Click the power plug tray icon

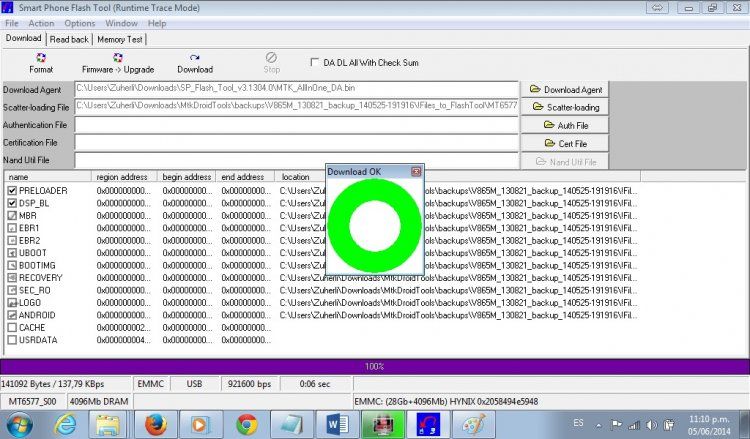(x=669, y=425)
